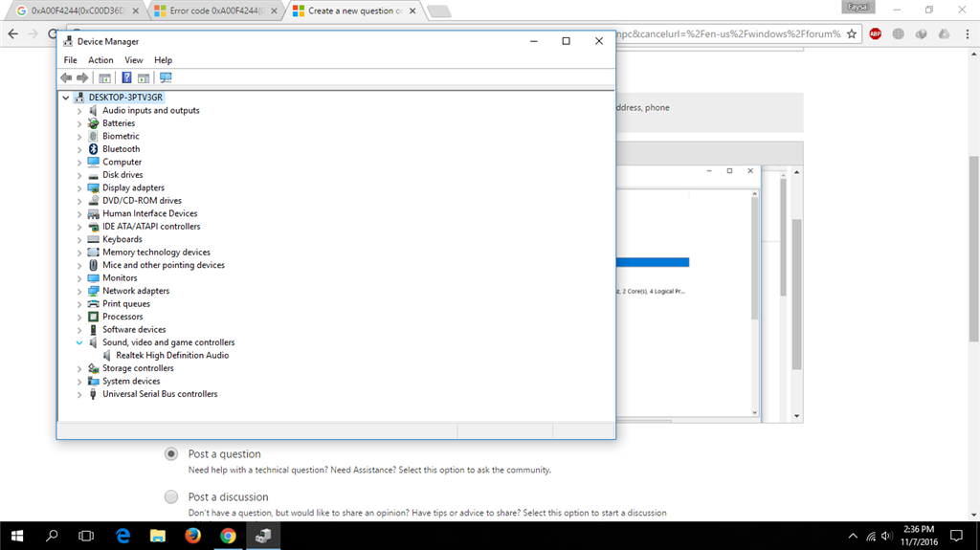Image resolution: width=980 pixels, height=550 pixels.
Task: Select Mice and other pointing devices row
Action: (x=163, y=265)
